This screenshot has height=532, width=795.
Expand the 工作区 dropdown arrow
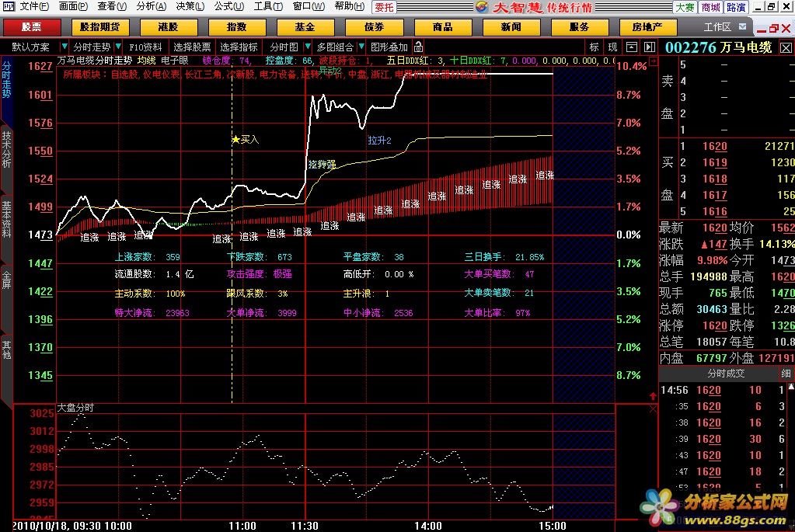743,26
